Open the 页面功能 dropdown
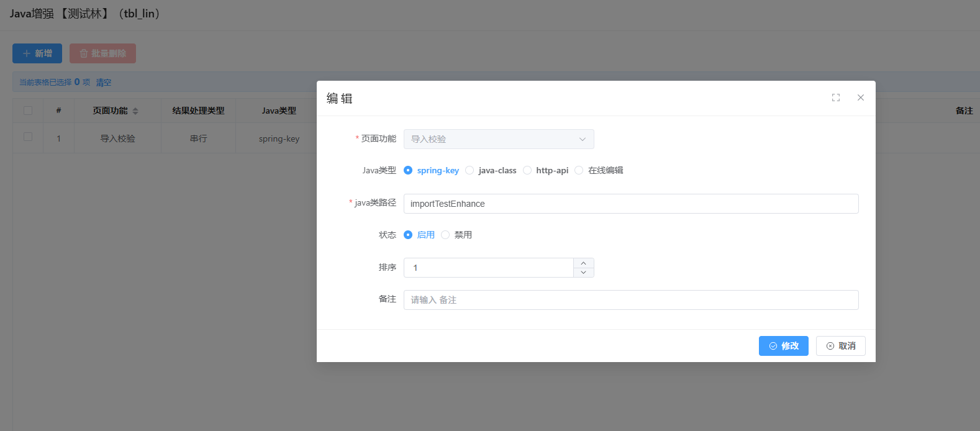This screenshot has width=980, height=431. point(498,139)
